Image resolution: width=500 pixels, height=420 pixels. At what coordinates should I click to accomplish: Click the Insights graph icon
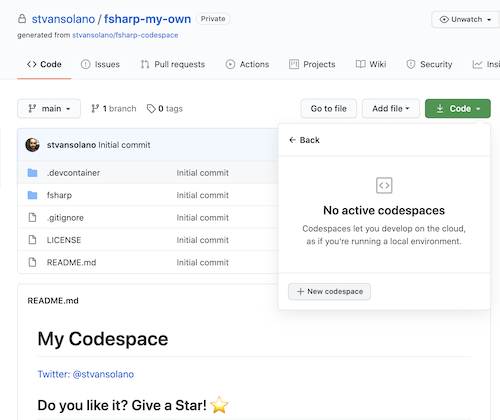(477, 64)
